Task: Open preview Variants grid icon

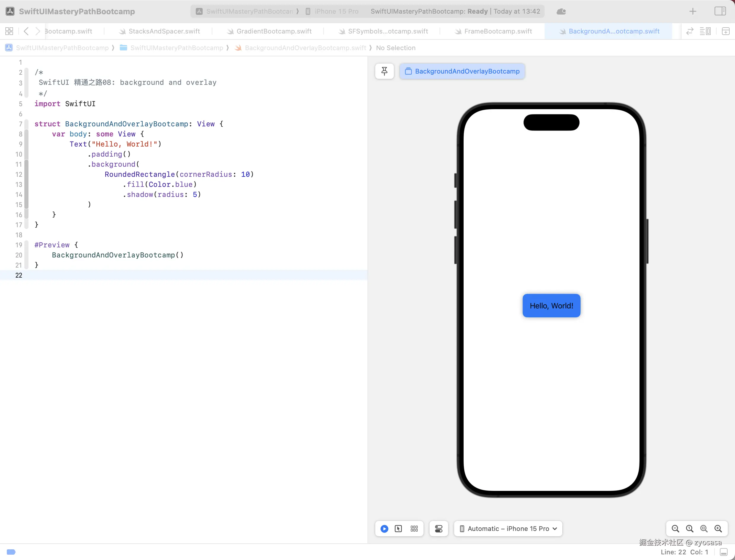Action: click(414, 529)
